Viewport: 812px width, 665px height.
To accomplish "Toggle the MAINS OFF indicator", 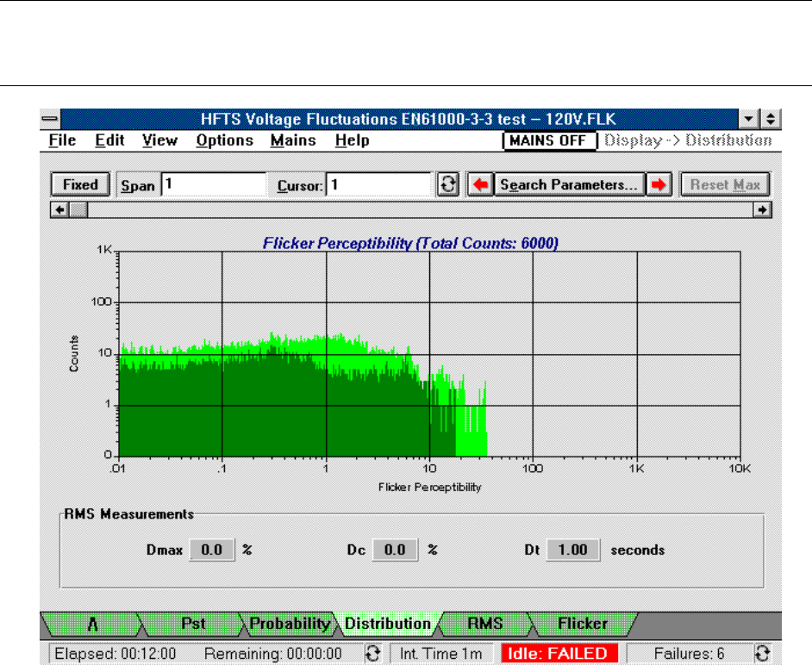I will (549, 140).
